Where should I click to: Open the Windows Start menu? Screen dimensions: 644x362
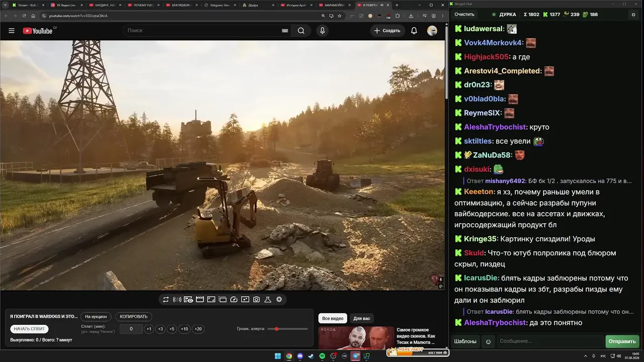pyautogui.click(x=278, y=356)
